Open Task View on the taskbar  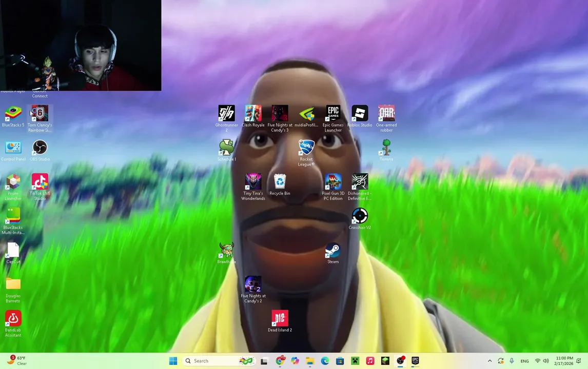[x=264, y=361]
